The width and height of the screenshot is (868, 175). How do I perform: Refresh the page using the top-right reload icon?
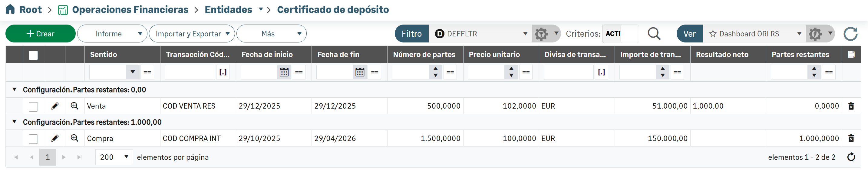[850, 34]
